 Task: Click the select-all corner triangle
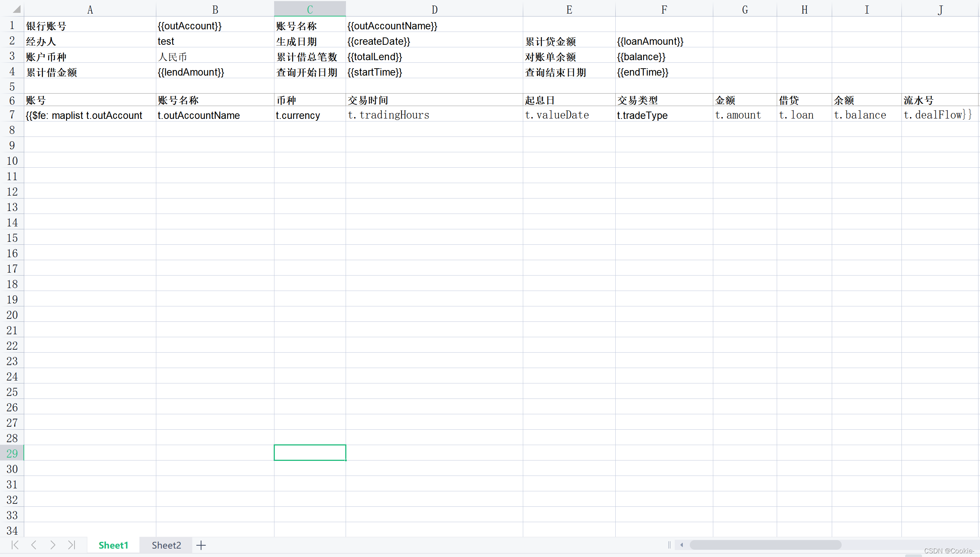[x=16, y=9]
